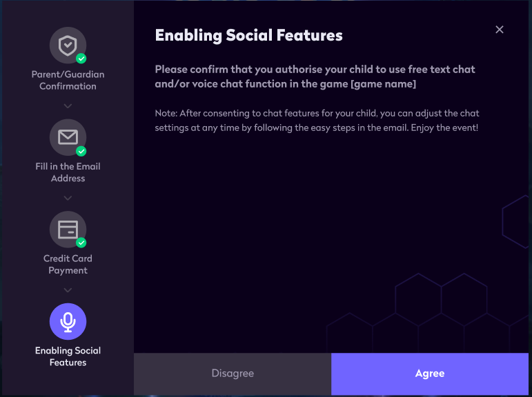The width and height of the screenshot is (532, 397).
Task: Select the Credit Card Payment step label
Action: (x=68, y=264)
